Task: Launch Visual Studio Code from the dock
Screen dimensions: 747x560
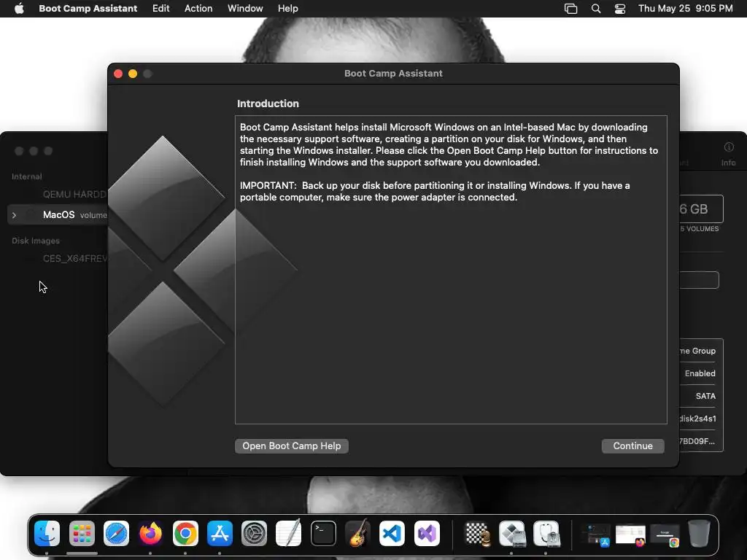Action: tap(392, 533)
